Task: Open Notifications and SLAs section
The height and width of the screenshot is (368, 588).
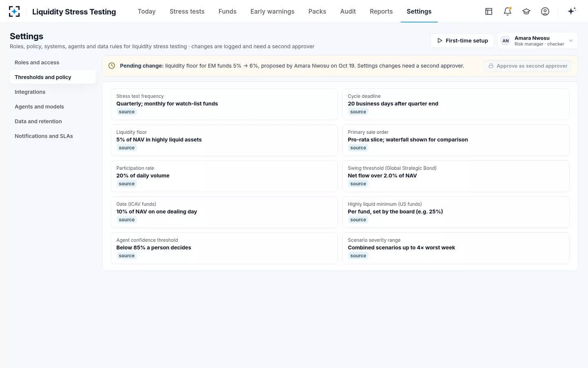Action: point(53,136)
